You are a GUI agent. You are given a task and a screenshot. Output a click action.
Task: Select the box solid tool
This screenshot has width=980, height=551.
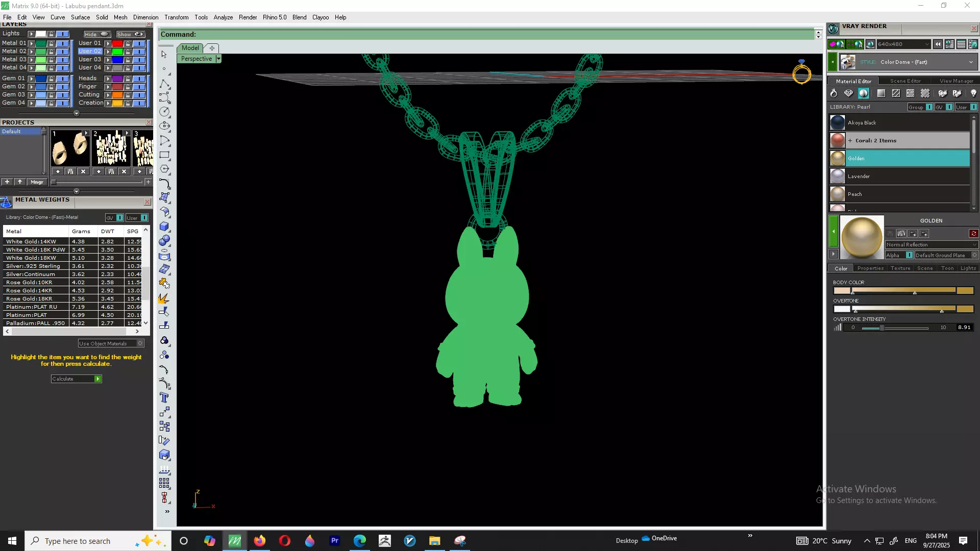click(164, 226)
